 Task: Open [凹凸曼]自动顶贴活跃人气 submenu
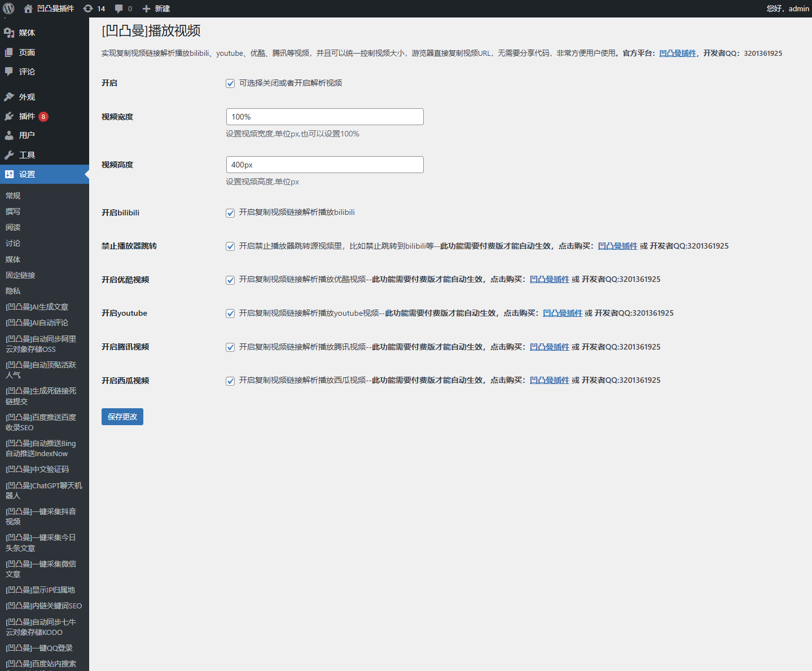tap(41, 370)
